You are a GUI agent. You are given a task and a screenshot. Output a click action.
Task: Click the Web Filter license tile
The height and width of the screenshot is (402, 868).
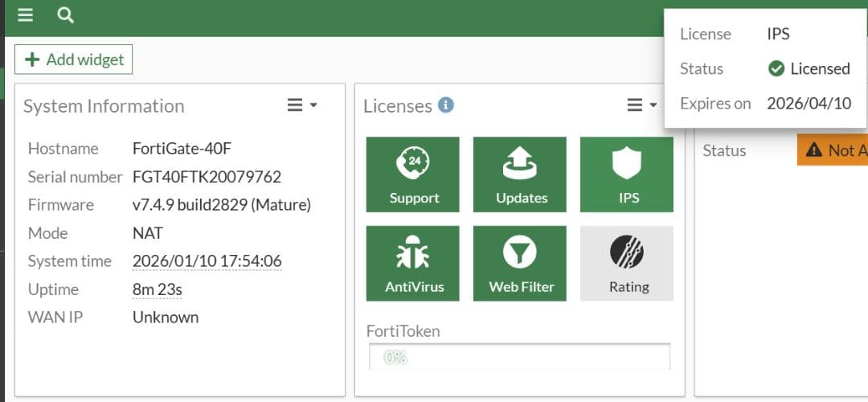520,263
